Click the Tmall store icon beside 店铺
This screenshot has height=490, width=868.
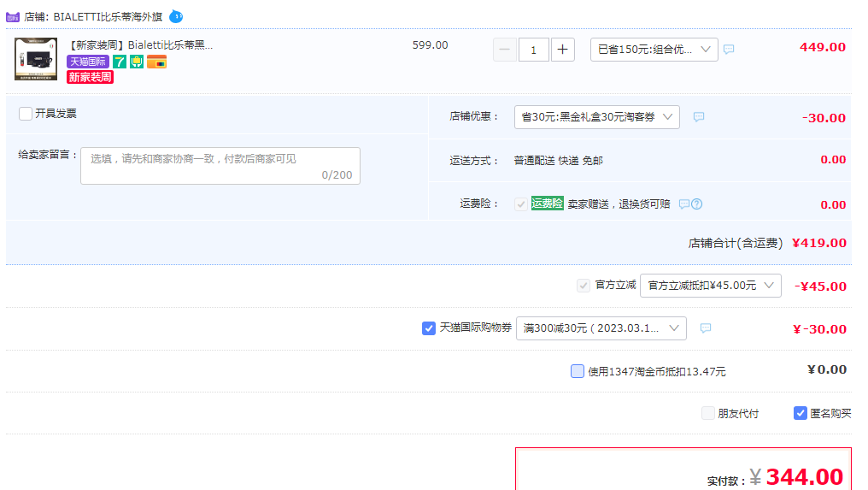(13, 17)
